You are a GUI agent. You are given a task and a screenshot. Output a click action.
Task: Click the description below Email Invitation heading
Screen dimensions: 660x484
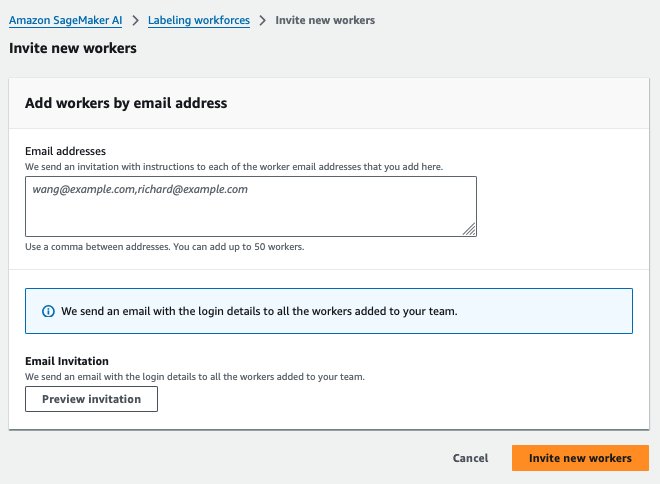(195, 377)
